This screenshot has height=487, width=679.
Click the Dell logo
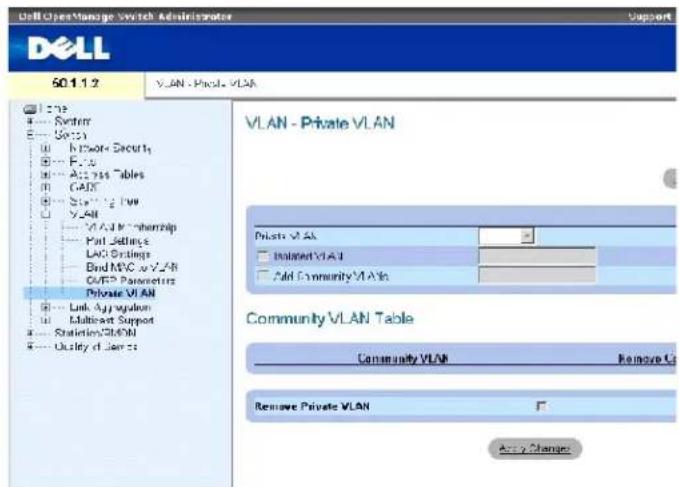(69, 48)
